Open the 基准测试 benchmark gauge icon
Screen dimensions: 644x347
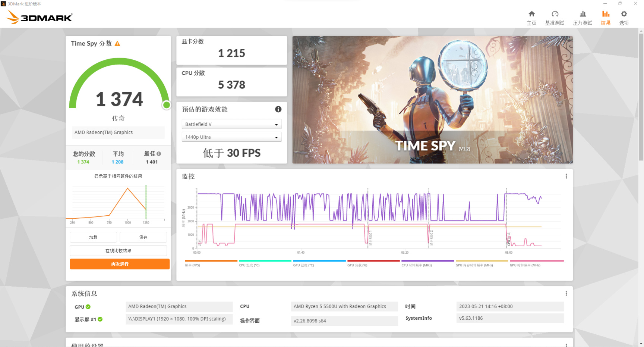pos(555,14)
